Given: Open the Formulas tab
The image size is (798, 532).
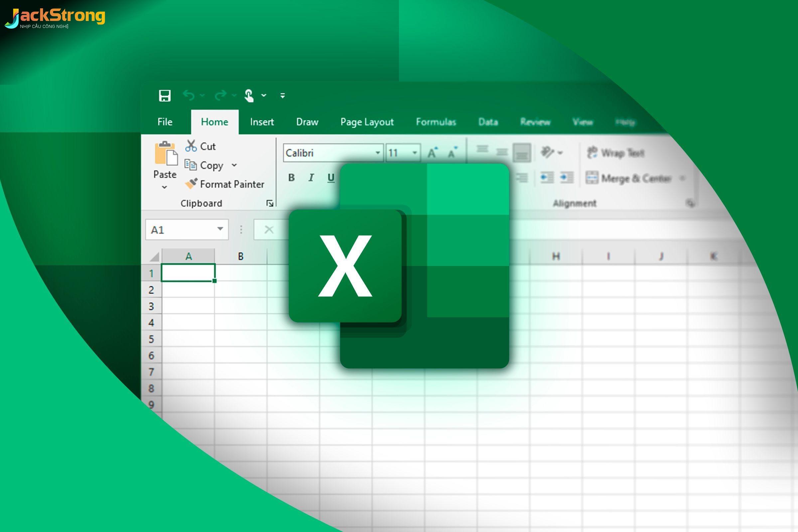Looking at the screenshot, I should coord(436,122).
